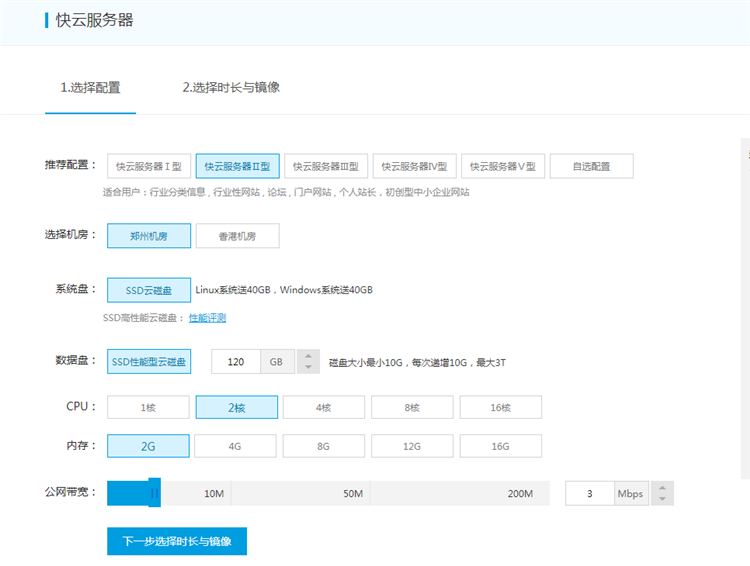The width and height of the screenshot is (750, 566).
Task: Click the data disk size increase arrow
Action: (x=308, y=355)
